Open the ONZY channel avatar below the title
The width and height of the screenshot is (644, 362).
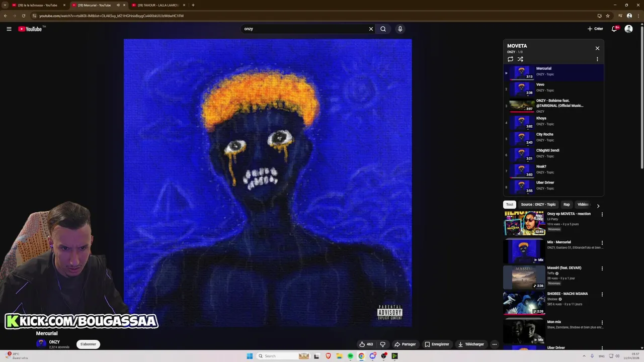tap(41, 343)
